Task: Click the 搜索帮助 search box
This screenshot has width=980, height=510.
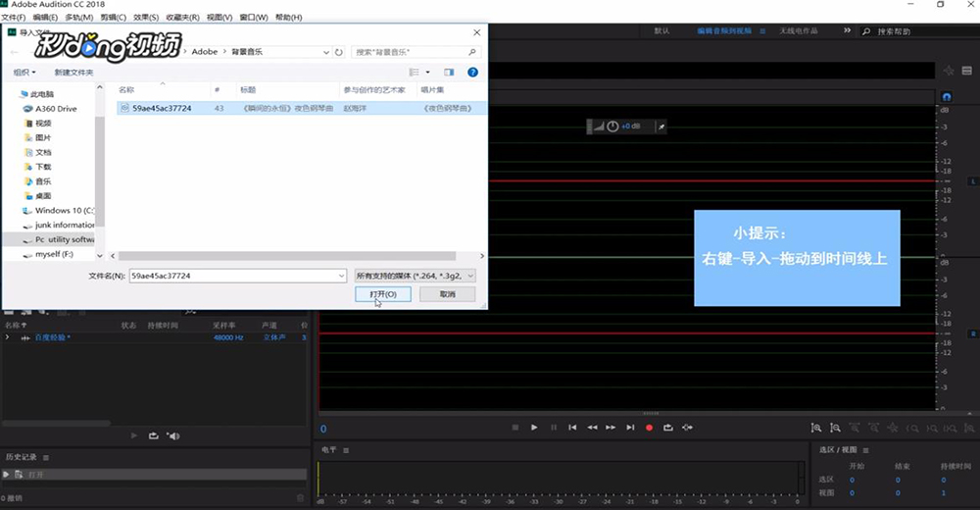Action: (x=919, y=30)
